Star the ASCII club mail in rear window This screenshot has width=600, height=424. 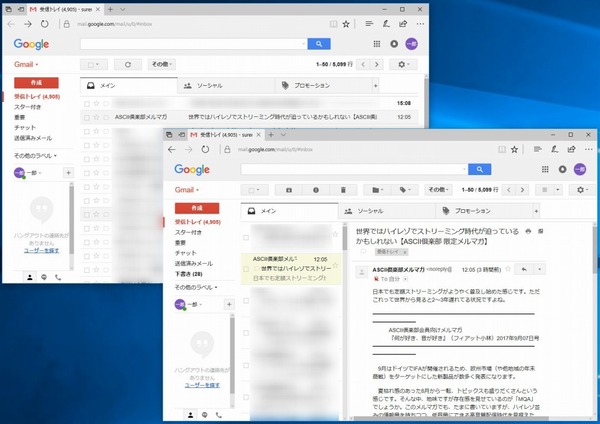point(96,117)
